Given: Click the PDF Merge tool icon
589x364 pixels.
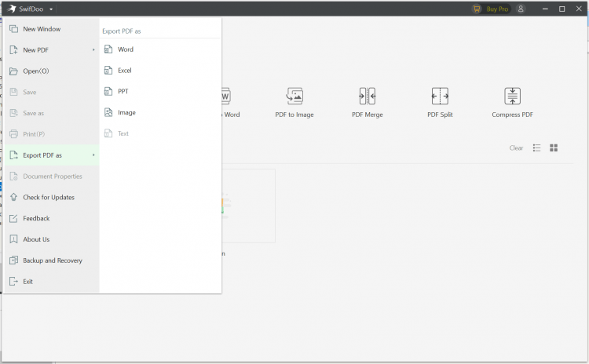Looking at the screenshot, I should pos(367,96).
